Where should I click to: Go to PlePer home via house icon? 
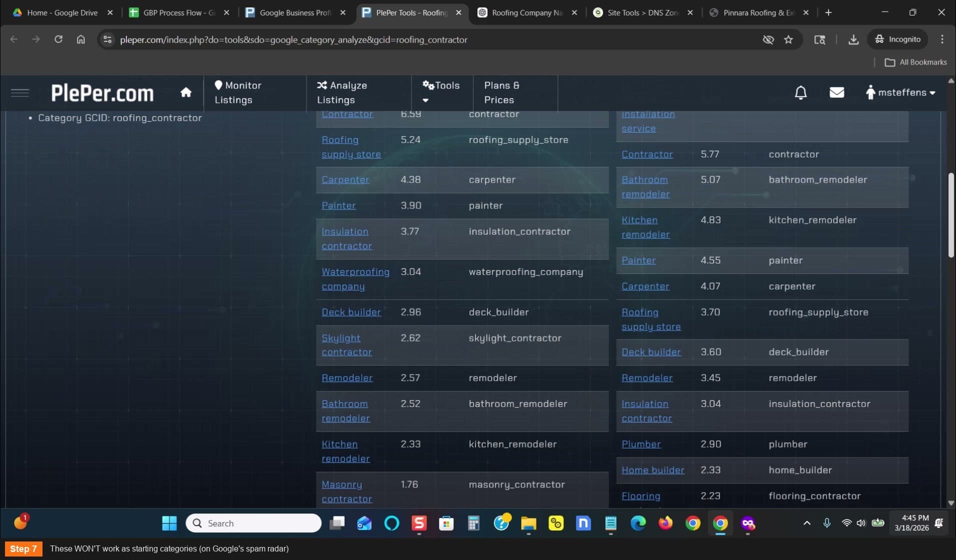(x=186, y=92)
